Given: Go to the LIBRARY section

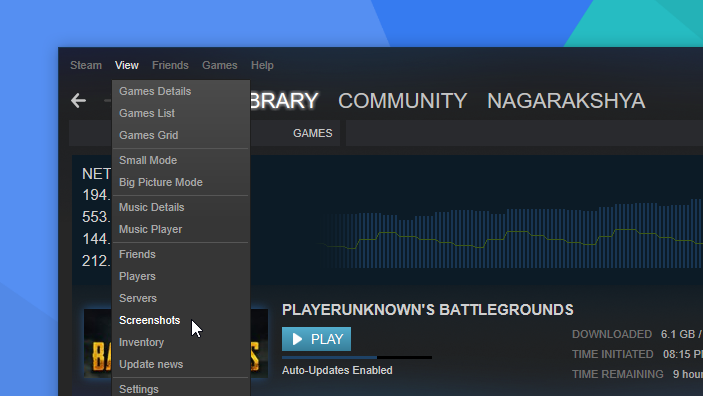Looking at the screenshot, I should click(x=284, y=100).
